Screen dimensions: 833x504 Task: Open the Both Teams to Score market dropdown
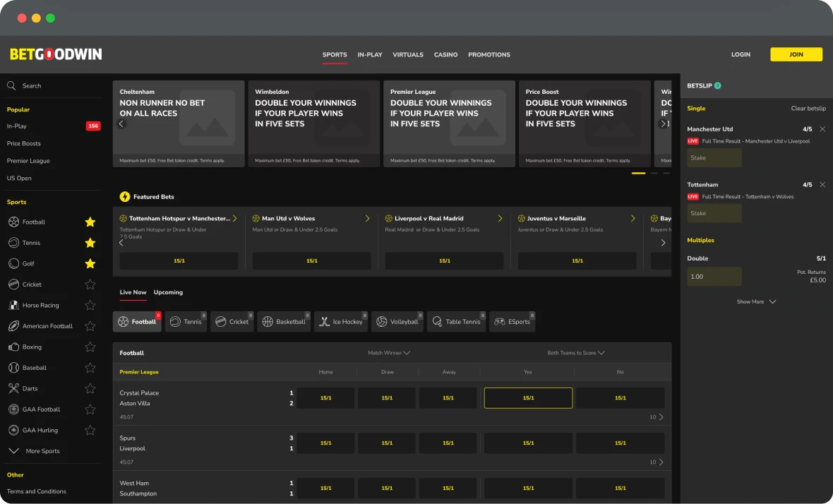(x=576, y=353)
